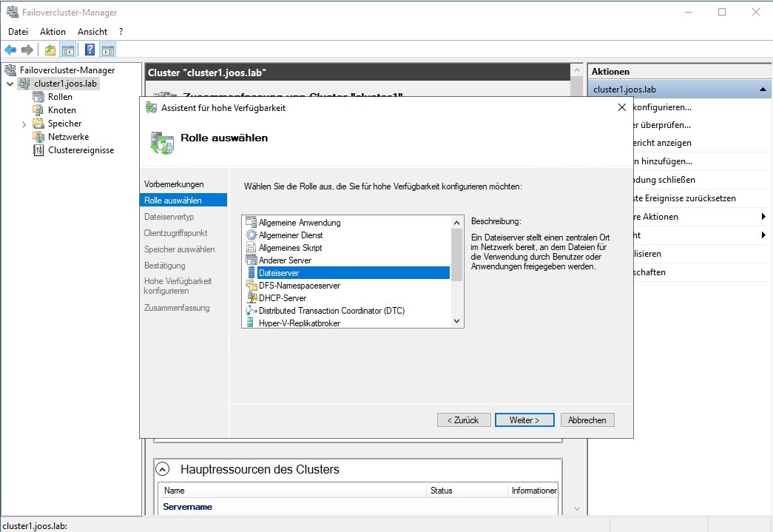The image size is (773, 532).
Task: Select the Hyper-V-Replikatbroker role
Action: (x=300, y=323)
